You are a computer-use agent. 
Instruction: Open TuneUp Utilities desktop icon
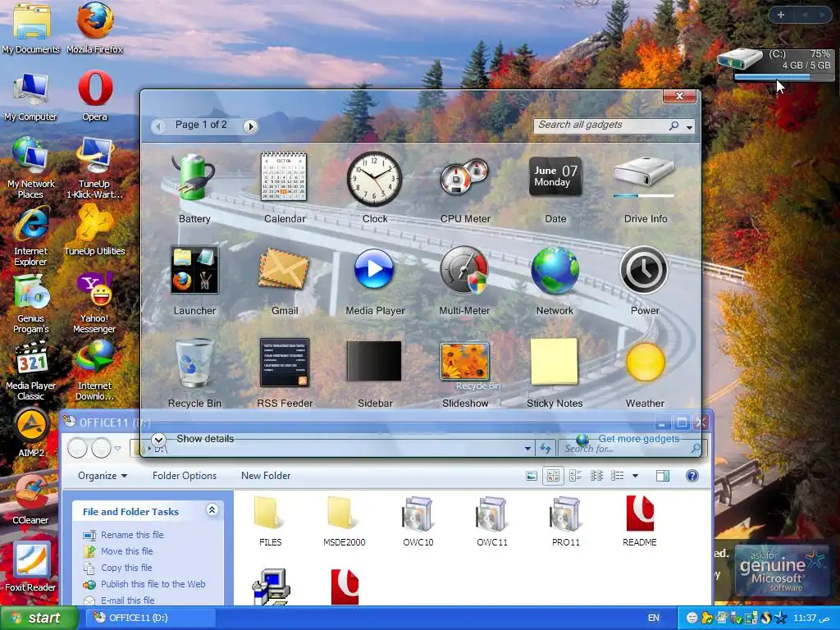[95, 231]
